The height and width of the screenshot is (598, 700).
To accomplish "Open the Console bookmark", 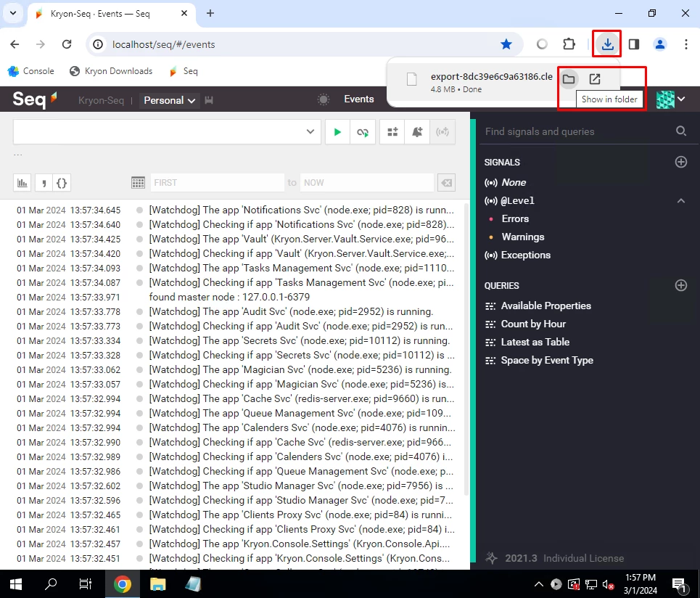I will coord(31,71).
